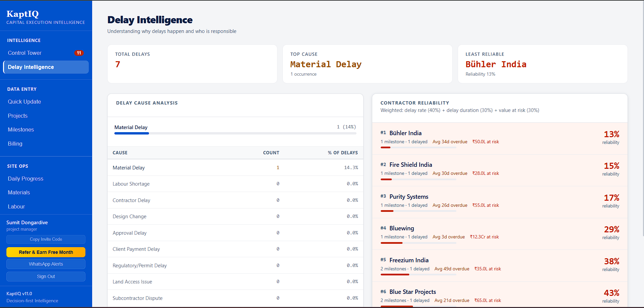This screenshot has width=644, height=308.
Task: Click the Count column header
Action: point(271,153)
